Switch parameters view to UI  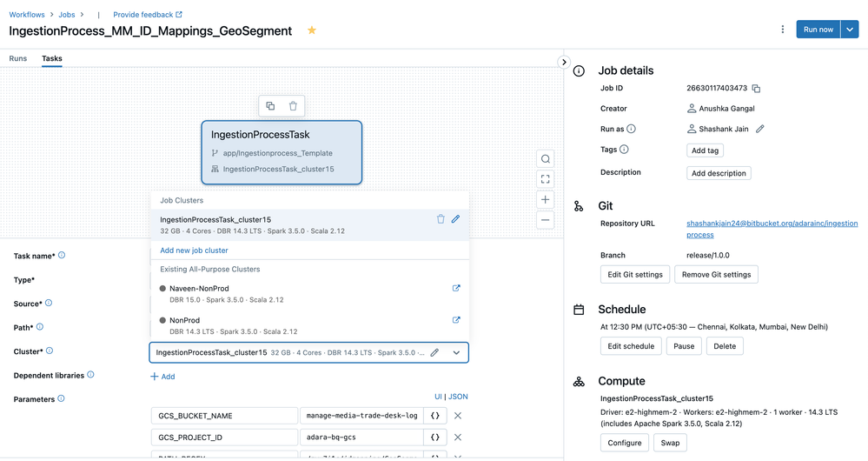click(439, 397)
